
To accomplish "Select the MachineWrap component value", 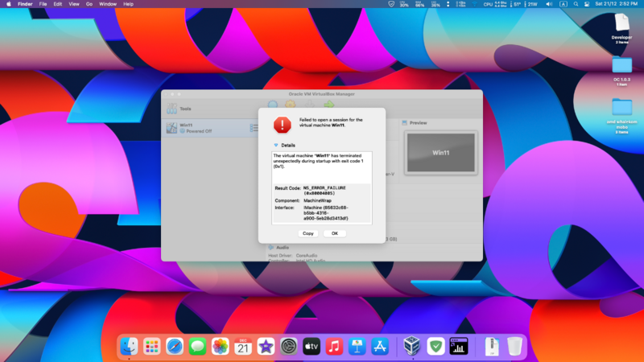I will pos(317,200).
